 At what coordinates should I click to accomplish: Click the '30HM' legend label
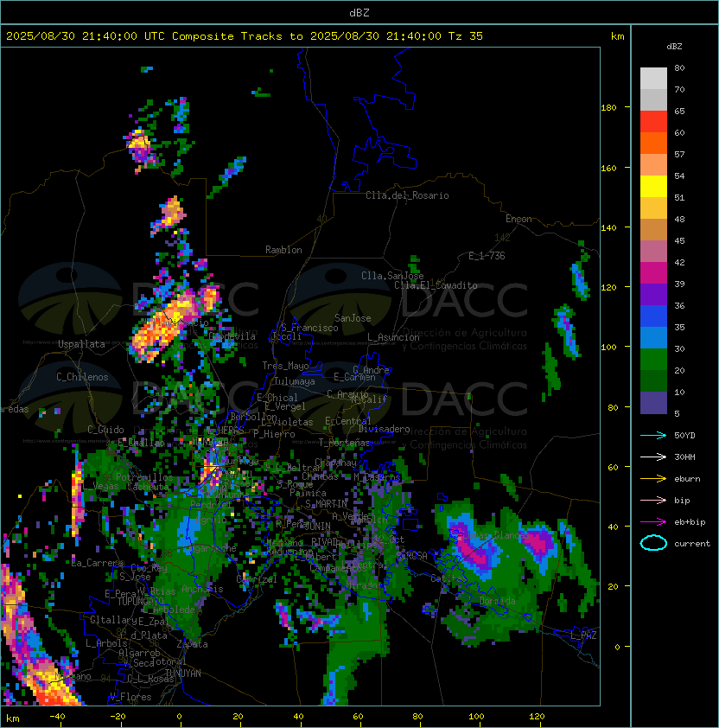pos(684,457)
